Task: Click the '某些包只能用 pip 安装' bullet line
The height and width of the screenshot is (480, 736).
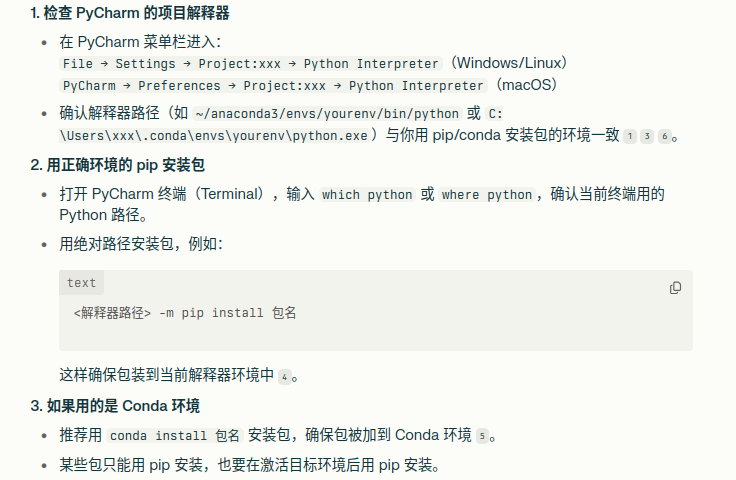Action: 250,465
